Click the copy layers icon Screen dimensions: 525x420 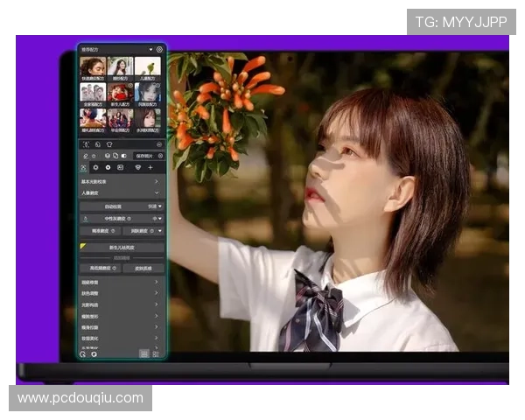pos(115,156)
